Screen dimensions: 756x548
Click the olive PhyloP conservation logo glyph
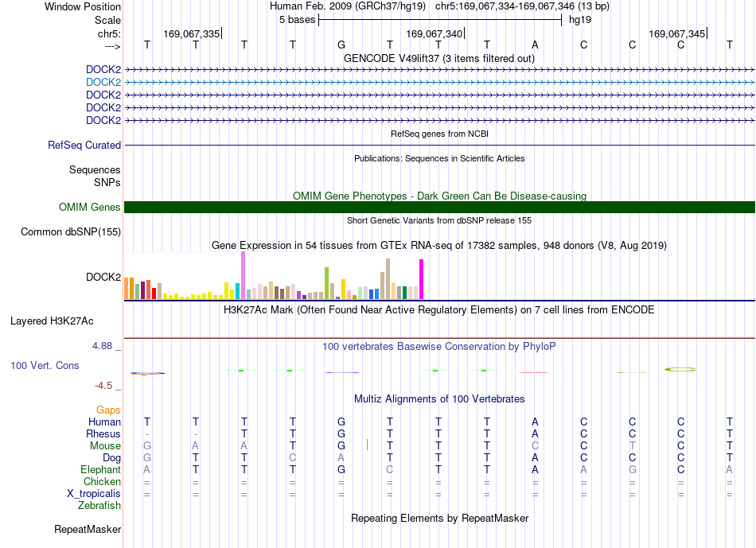(680, 370)
